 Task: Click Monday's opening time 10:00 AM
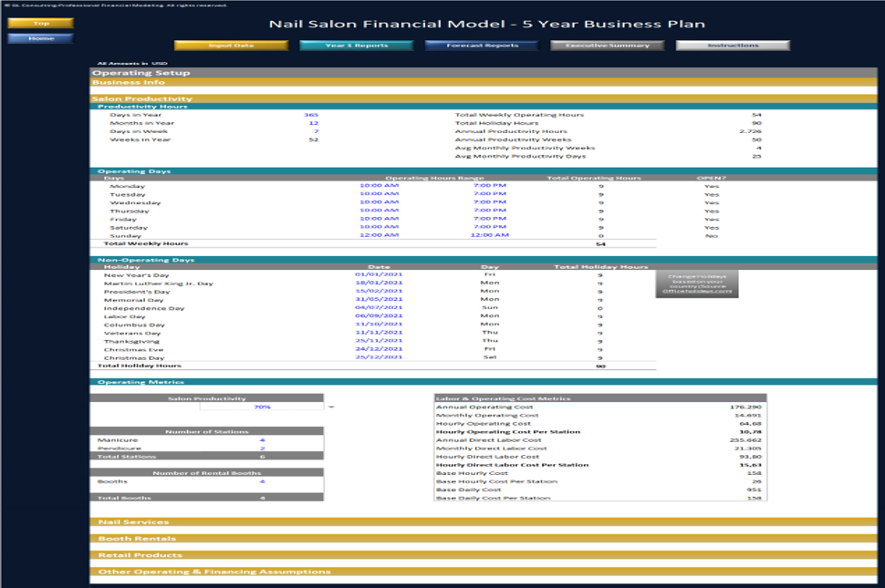coord(380,185)
